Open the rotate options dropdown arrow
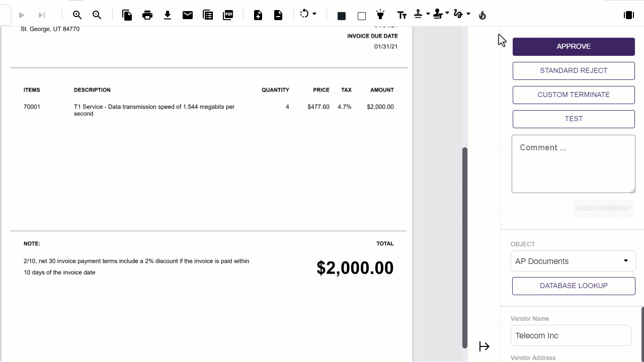 pyautogui.click(x=315, y=14)
